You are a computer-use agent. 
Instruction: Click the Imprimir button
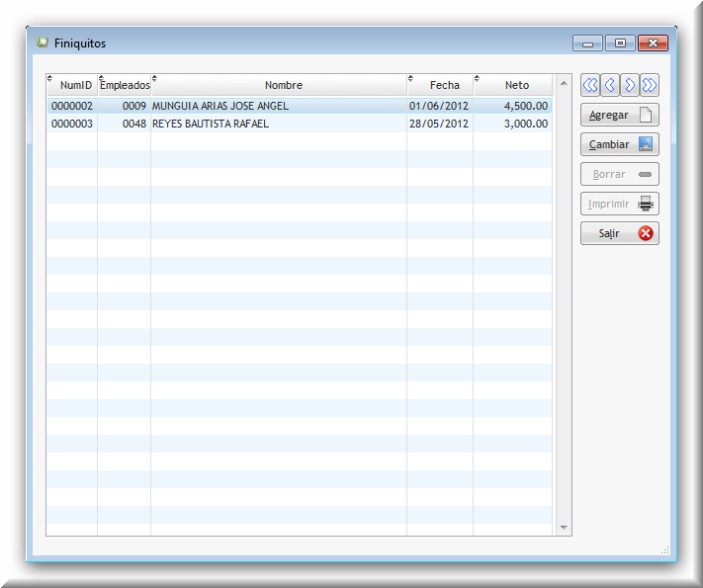coord(620,204)
